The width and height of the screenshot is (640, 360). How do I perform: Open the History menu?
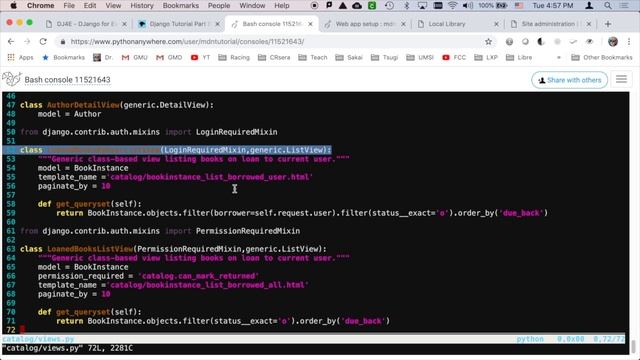tap(142, 6)
